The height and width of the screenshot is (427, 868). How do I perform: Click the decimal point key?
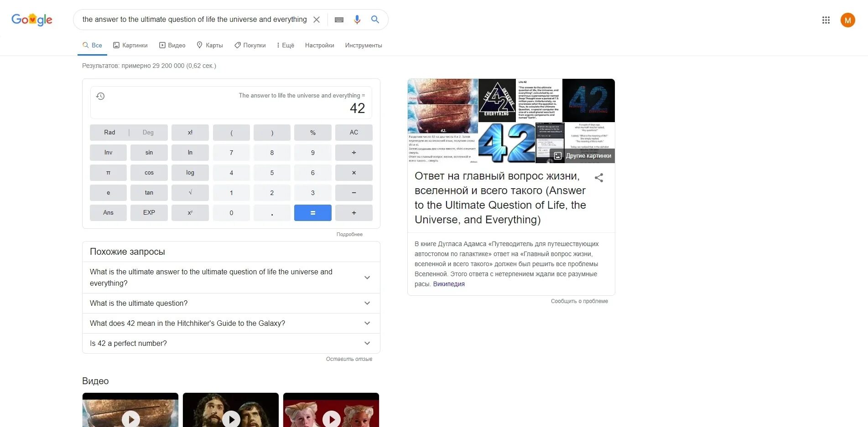point(272,213)
